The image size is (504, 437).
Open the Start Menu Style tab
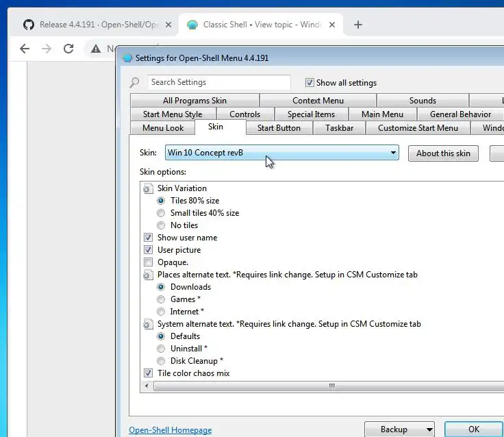[173, 114]
